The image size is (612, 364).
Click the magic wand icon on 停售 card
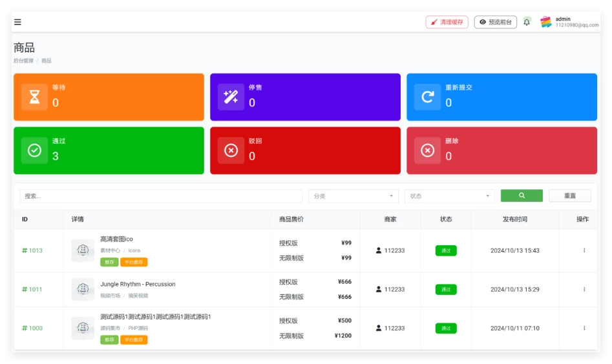point(231,97)
